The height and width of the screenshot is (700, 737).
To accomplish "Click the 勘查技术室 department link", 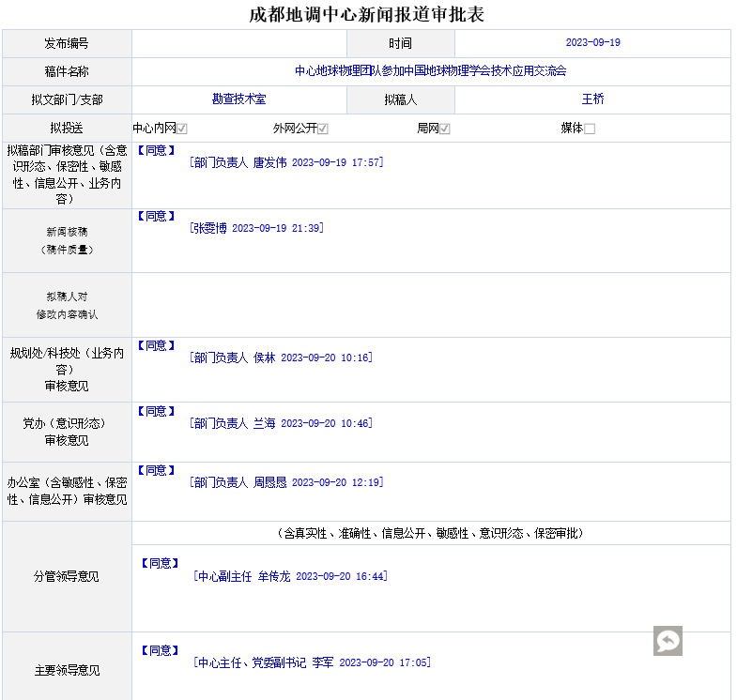I will coord(239,99).
